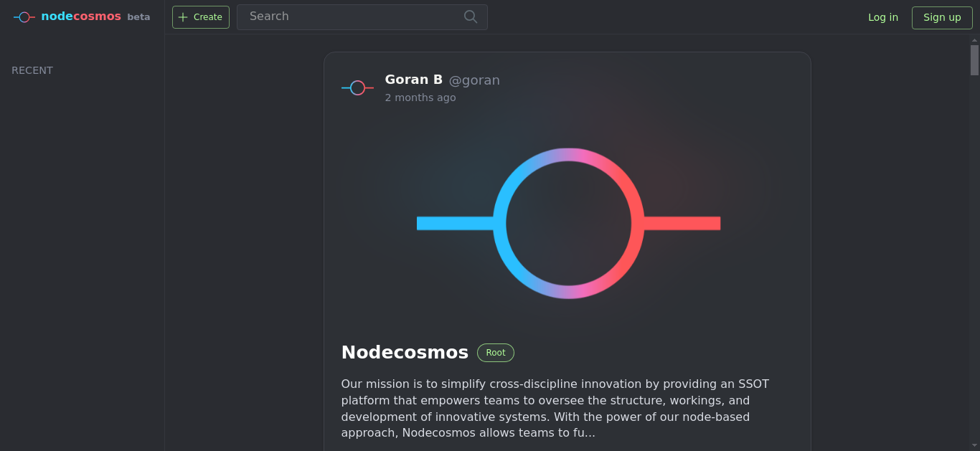Open the nodecosmos home link text

[81, 16]
